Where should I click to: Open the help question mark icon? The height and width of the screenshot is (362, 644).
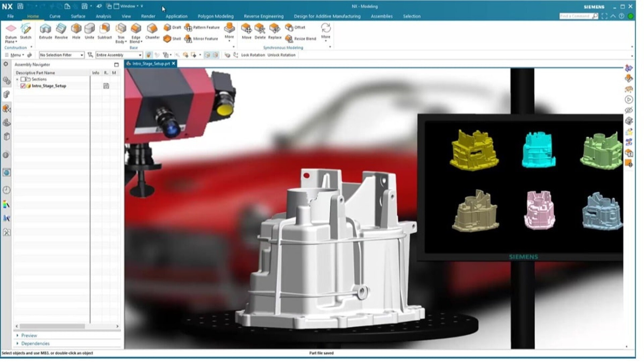(x=621, y=16)
